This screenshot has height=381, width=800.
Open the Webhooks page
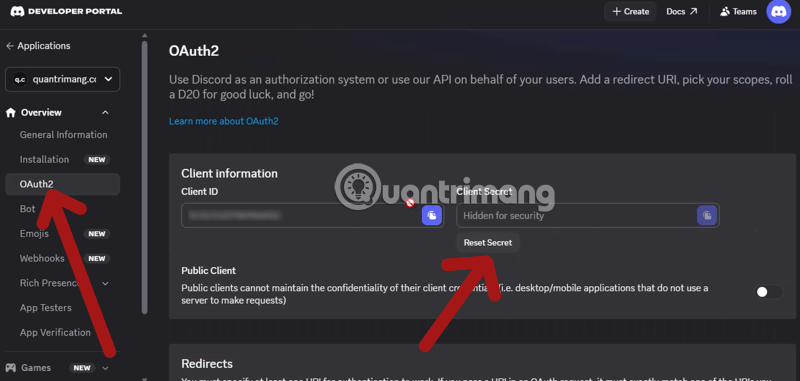[42, 258]
